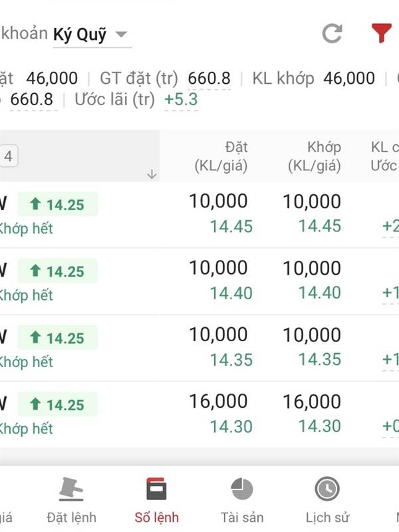Image resolution: width=399 pixels, height=532 pixels.
Task: Tap Khớp hết status in second row
Action: pos(26,295)
